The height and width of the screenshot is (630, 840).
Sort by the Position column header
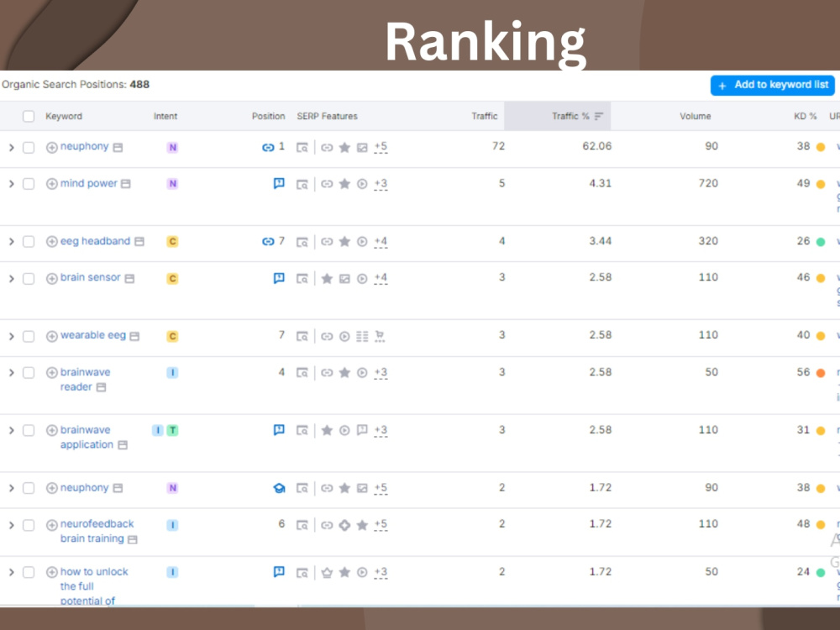tap(269, 116)
